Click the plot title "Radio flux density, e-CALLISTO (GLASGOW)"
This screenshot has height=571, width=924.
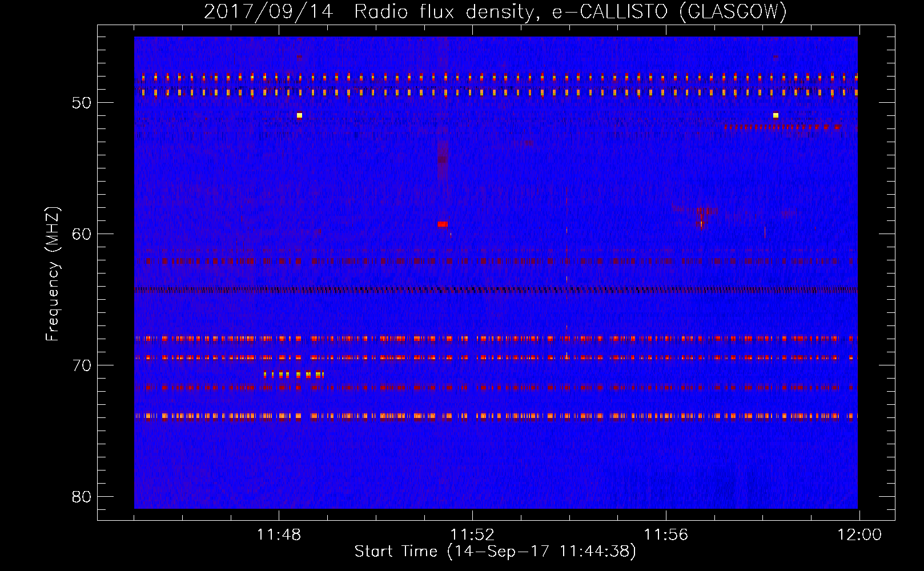point(571,11)
